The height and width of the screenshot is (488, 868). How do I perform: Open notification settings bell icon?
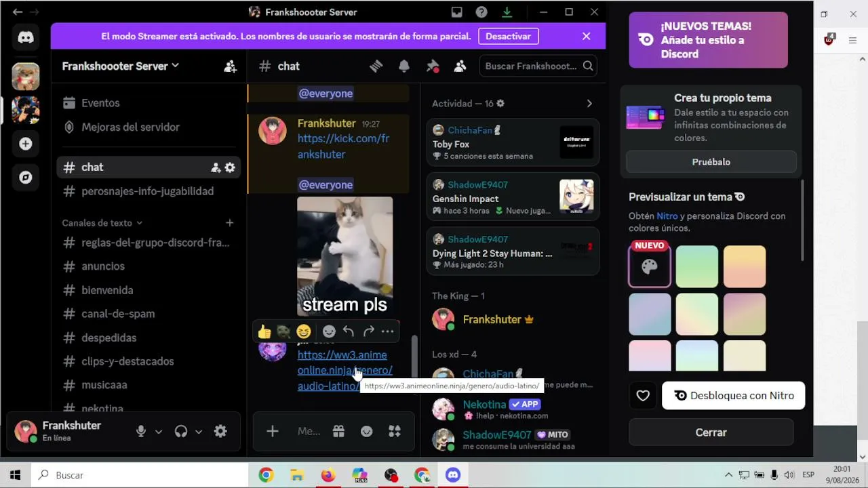pos(404,66)
